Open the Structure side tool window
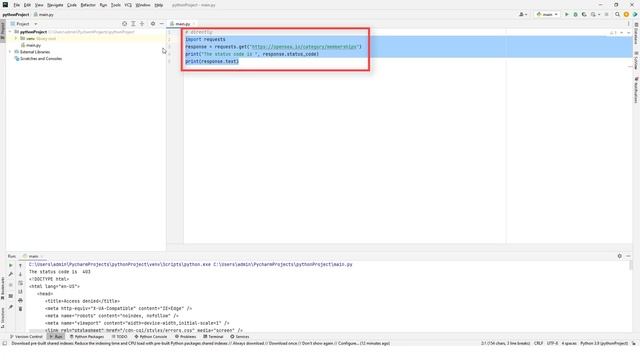This screenshot has height=360, width=640. coord(2,318)
